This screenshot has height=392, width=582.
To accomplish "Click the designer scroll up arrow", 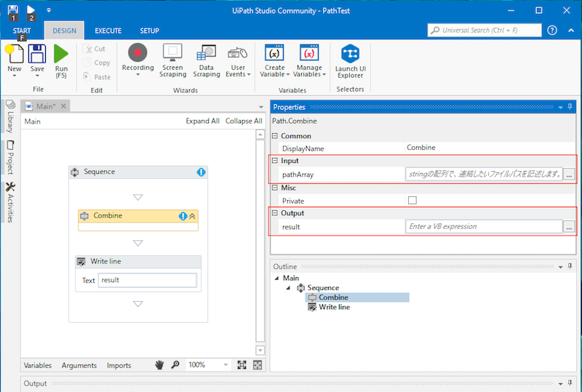I will click(260, 134).
